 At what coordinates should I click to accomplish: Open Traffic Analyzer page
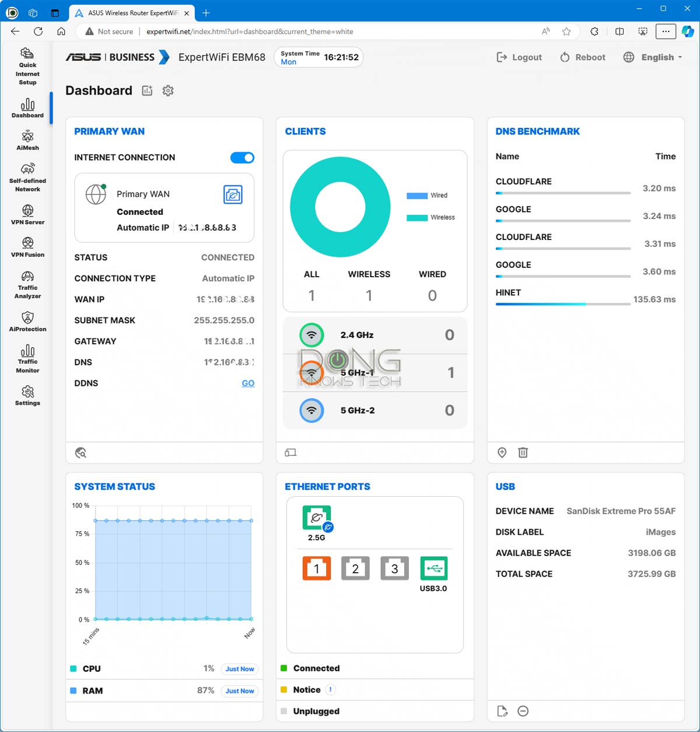[27, 284]
